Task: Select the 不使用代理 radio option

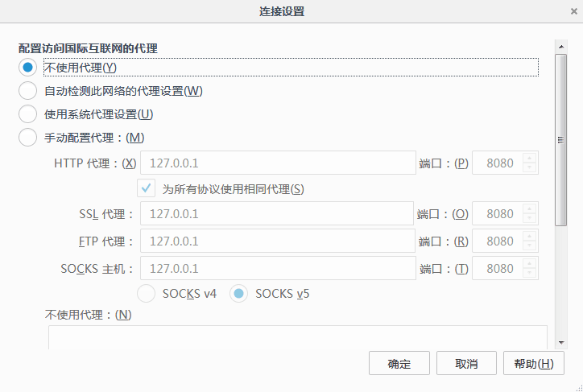Action: click(28, 68)
